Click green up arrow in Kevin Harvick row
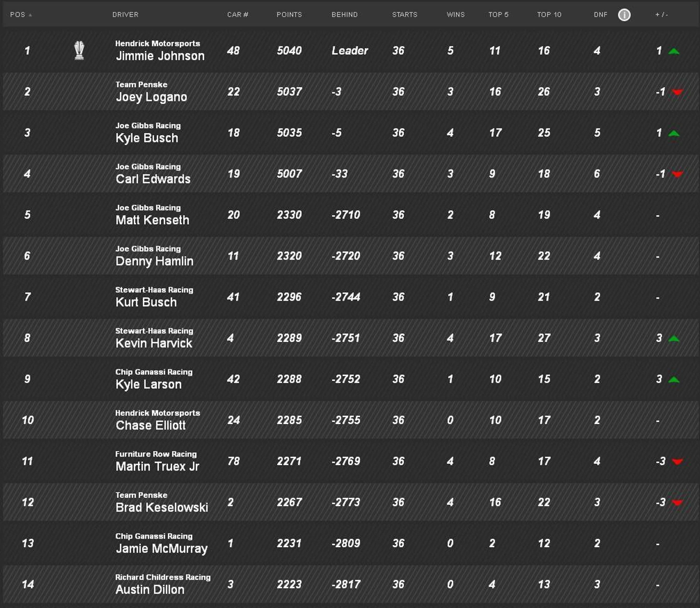This screenshot has height=608, width=700. 674,339
